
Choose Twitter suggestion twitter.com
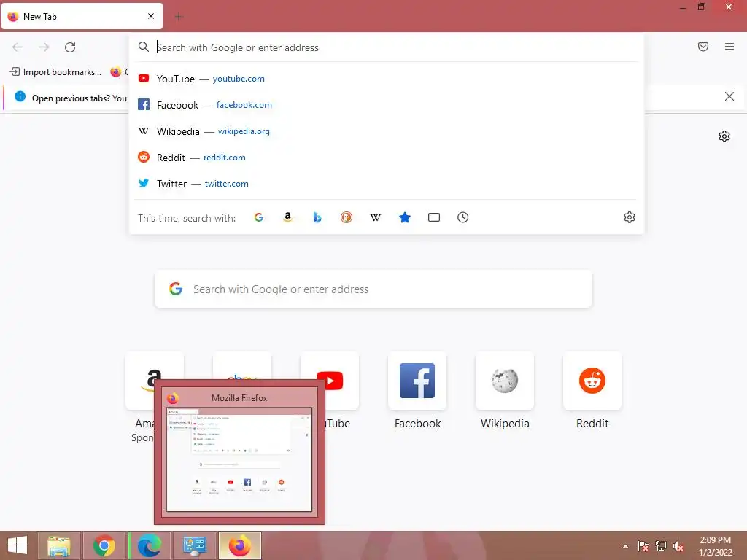(x=387, y=183)
